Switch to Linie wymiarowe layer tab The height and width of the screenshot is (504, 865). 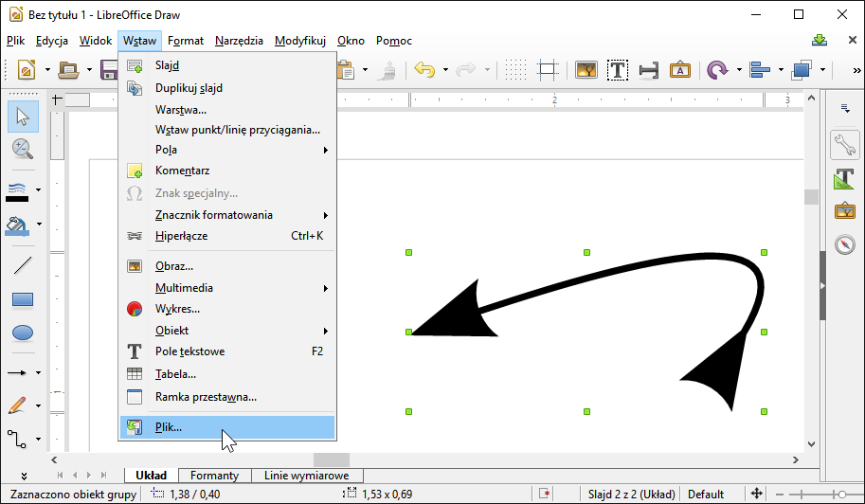point(307,476)
